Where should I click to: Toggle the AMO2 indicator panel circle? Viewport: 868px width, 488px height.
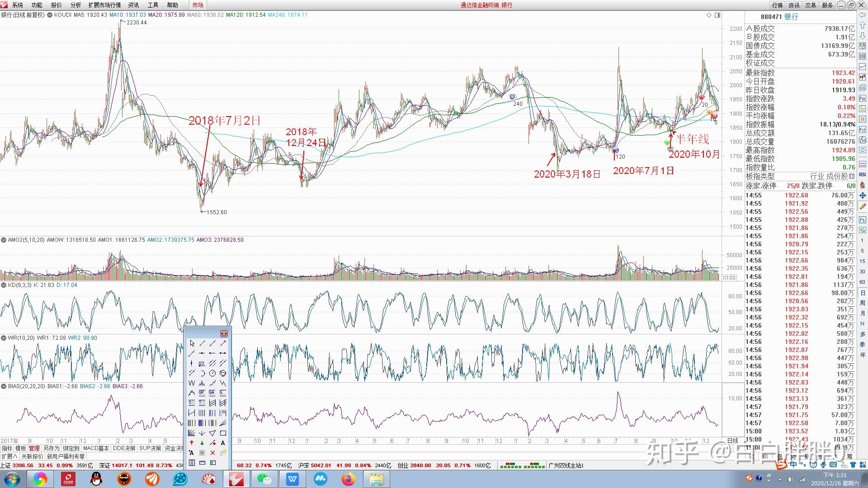(4, 240)
